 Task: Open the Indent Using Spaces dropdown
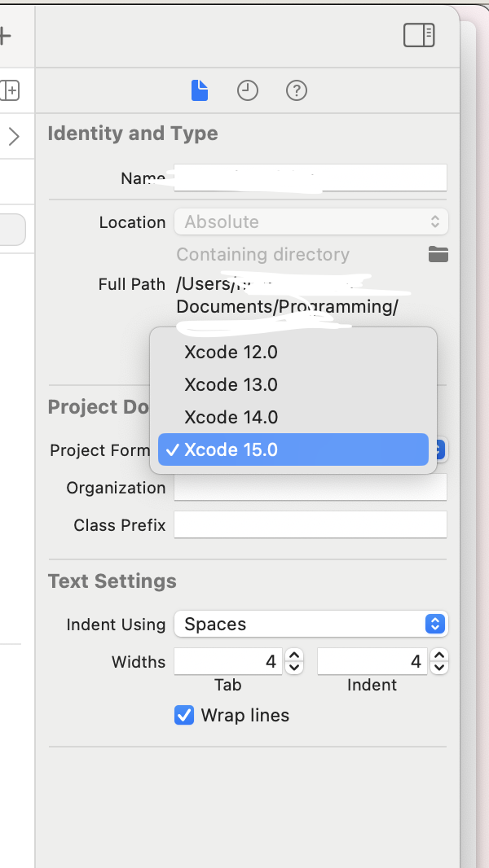pyautogui.click(x=311, y=625)
